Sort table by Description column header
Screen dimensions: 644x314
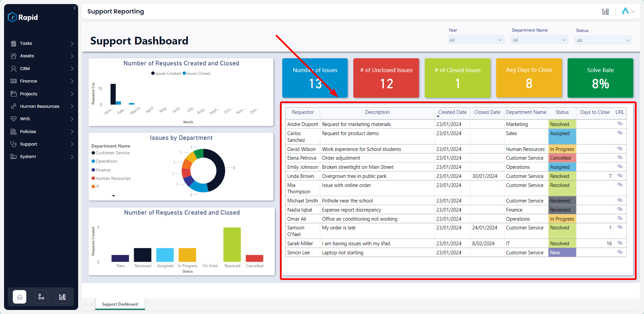(x=377, y=112)
